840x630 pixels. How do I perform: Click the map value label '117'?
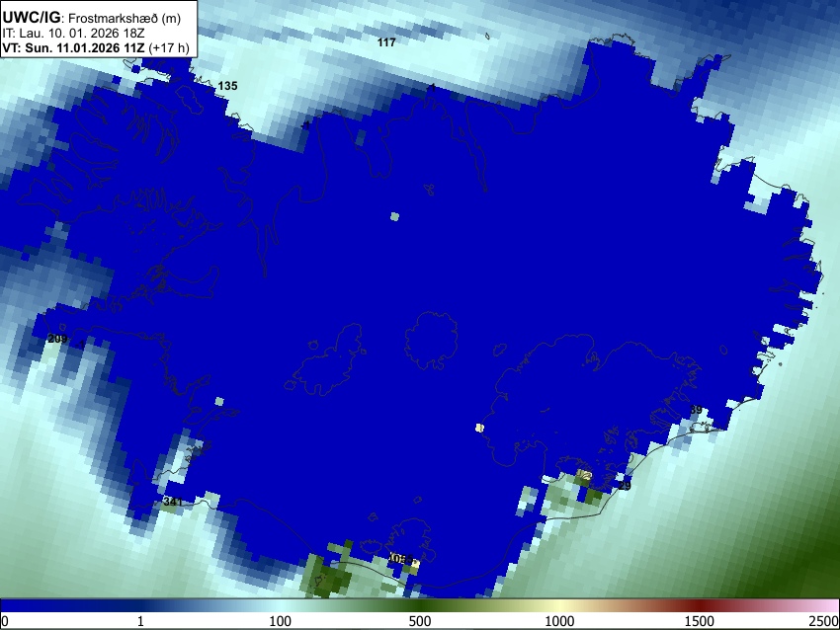point(386,42)
